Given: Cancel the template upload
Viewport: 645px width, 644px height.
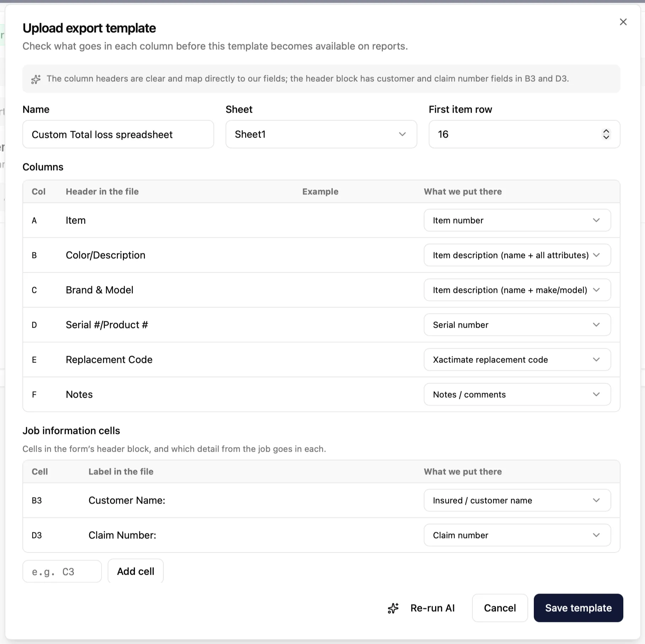Looking at the screenshot, I should (x=500, y=608).
